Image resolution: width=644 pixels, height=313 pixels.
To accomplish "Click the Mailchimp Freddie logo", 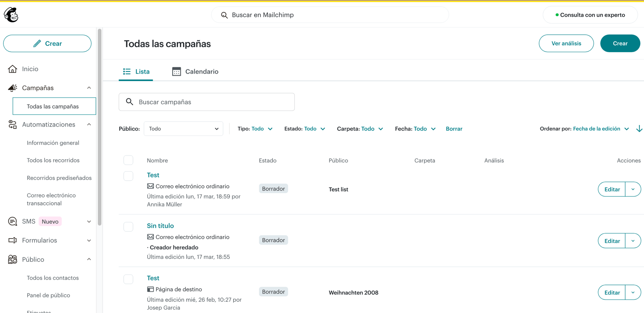I will (11, 15).
